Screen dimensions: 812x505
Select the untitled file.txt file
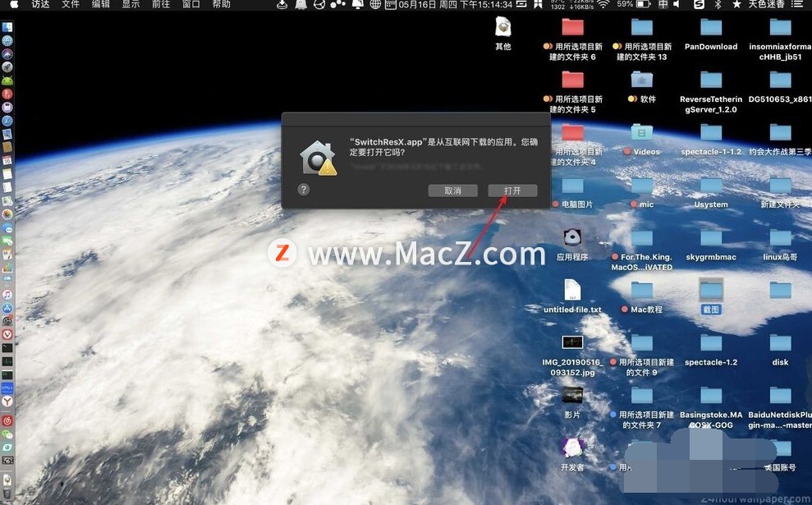tap(572, 296)
